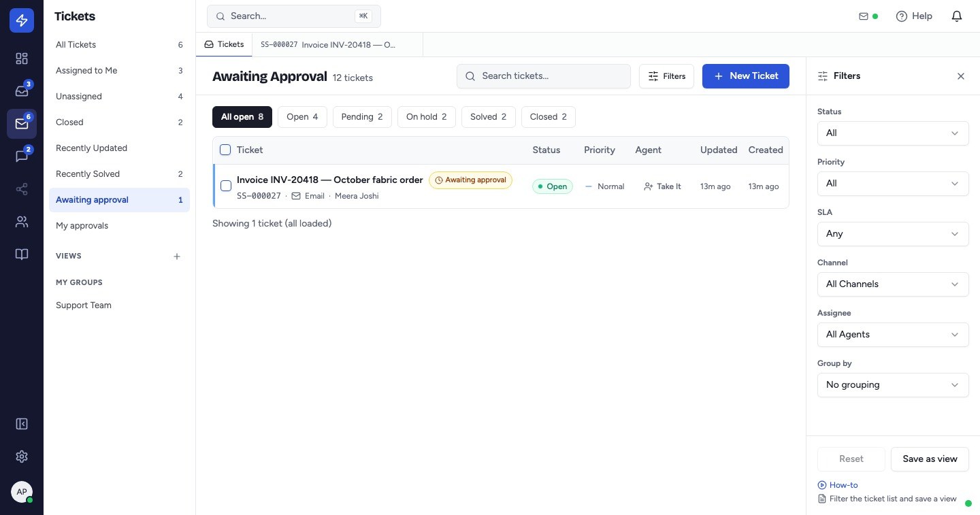The image size is (980, 515).
Task: Click the AP user avatar
Action: (x=22, y=492)
